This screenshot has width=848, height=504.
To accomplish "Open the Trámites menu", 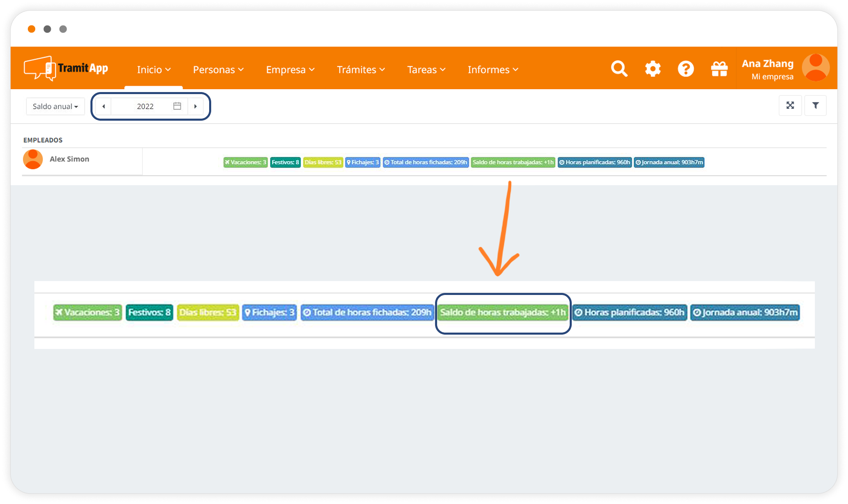I will coord(361,70).
